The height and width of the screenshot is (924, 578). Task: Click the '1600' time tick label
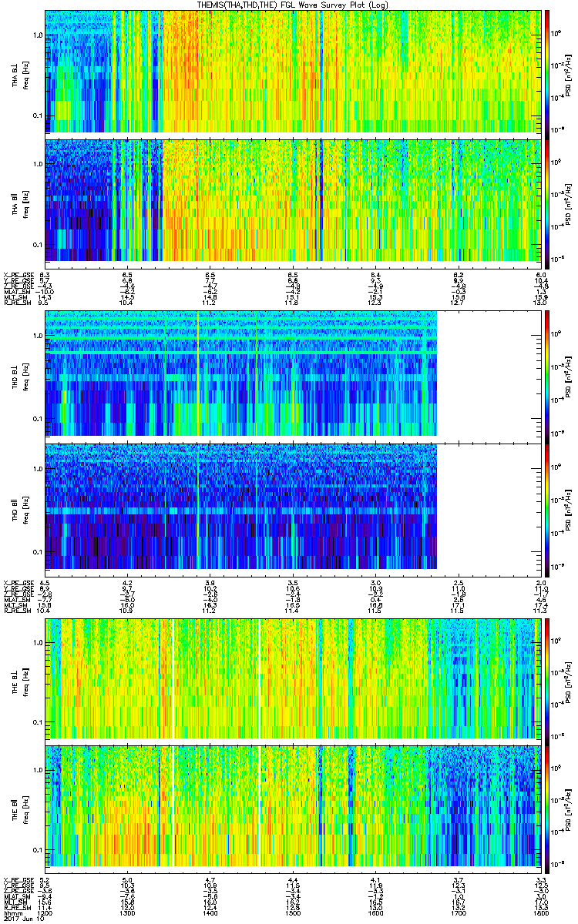(376, 912)
